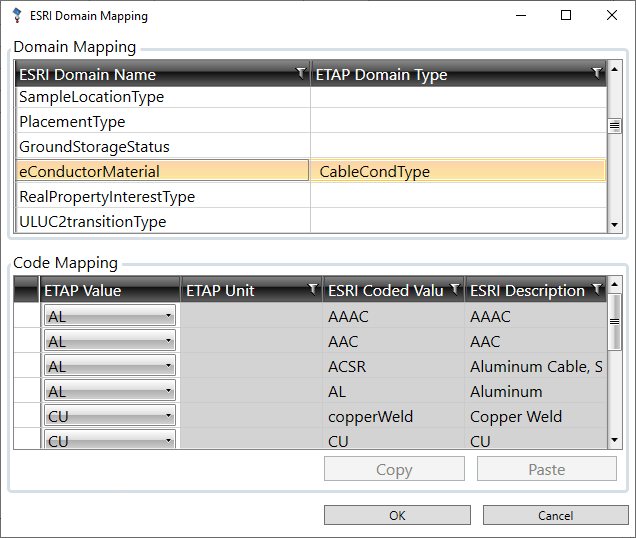The height and width of the screenshot is (538, 636).
Task: Click the Aluminum description cell
Action: point(536,391)
